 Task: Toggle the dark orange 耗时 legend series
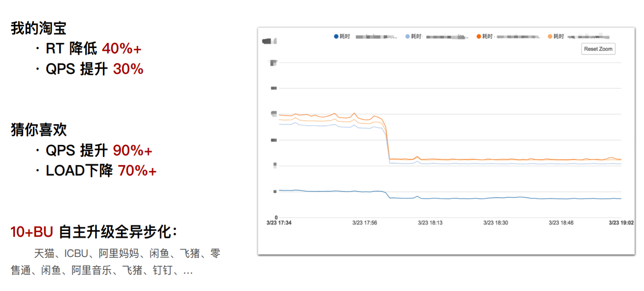pos(508,37)
